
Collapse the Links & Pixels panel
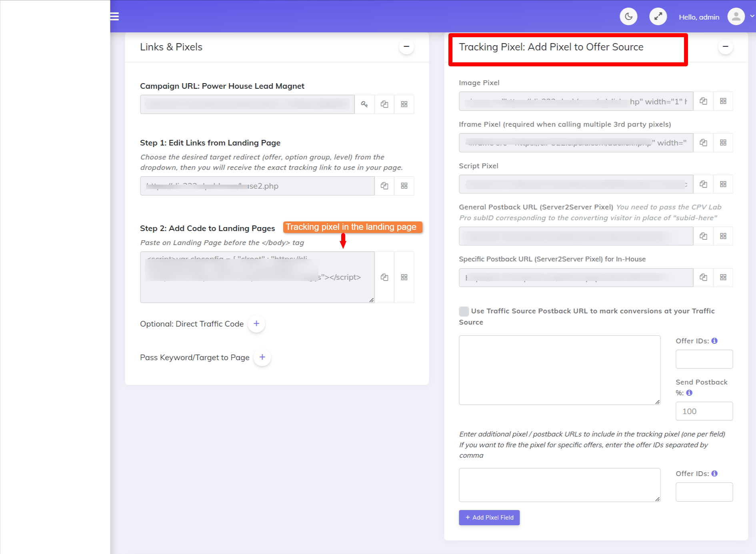coord(406,46)
